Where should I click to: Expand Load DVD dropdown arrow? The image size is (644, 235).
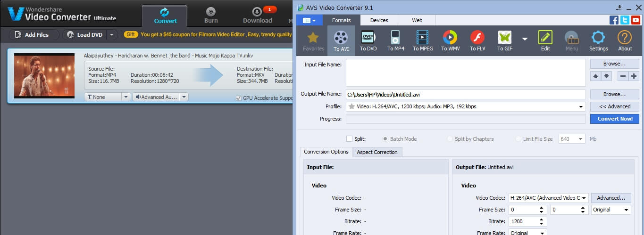click(112, 34)
